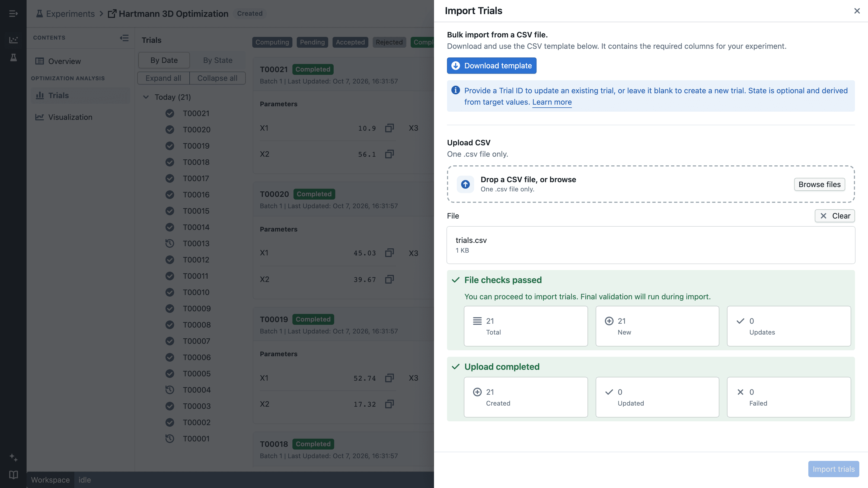The image size is (868, 488).
Task: Select trial T00021 in the list
Action: pos(196,114)
